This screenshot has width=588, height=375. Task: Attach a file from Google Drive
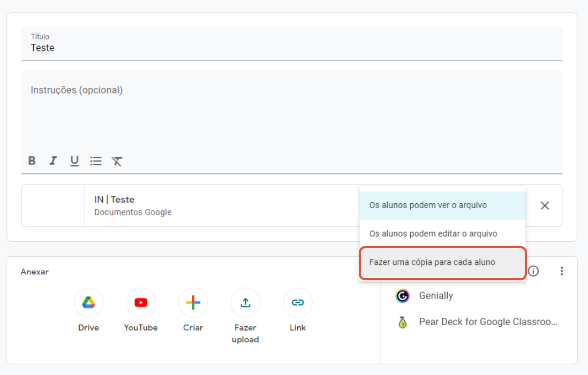click(88, 302)
